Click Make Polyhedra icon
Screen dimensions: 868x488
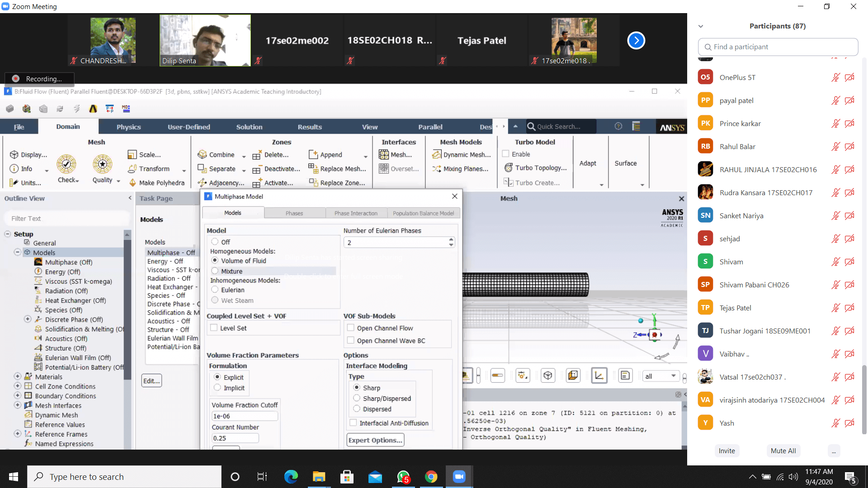[x=132, y=183]
